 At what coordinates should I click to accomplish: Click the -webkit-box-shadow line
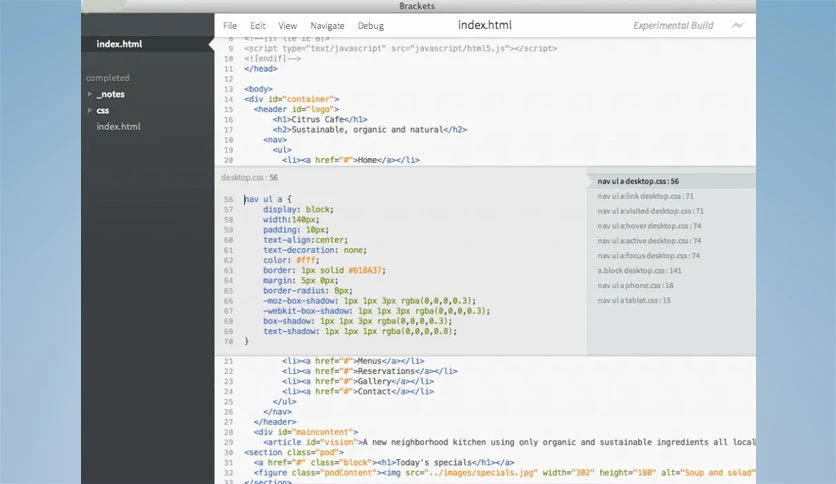click(x=376, y=311)
